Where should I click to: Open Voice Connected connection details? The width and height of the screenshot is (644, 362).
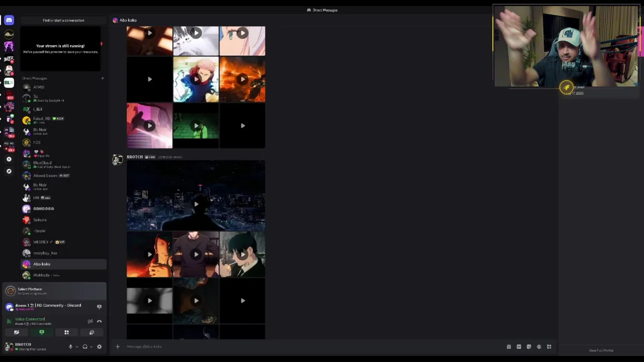coord(30,319)
